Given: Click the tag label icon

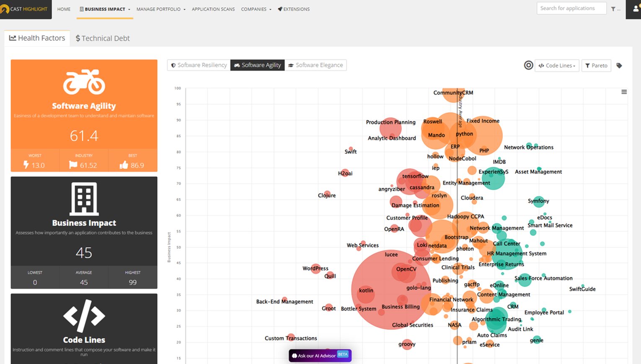Looking at the screenshot, I should click(619, 66).
